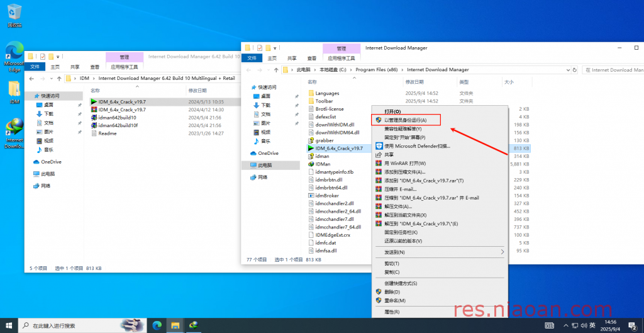The image size is (644, 333).
Task: Select the IDMan globe icon file
Action: click(x=311, y=164)
